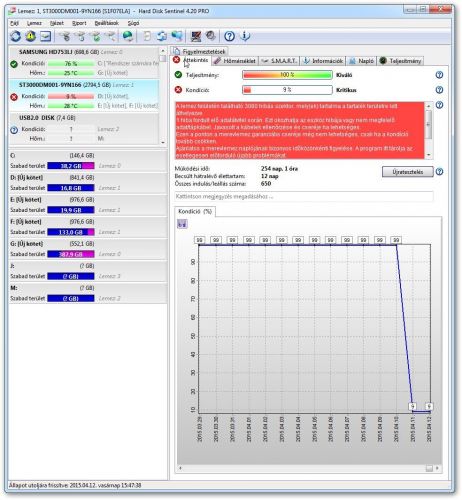Click the '254 nap, 1 óra' operating time value
462x500 pixels.
tap(279, 169)
